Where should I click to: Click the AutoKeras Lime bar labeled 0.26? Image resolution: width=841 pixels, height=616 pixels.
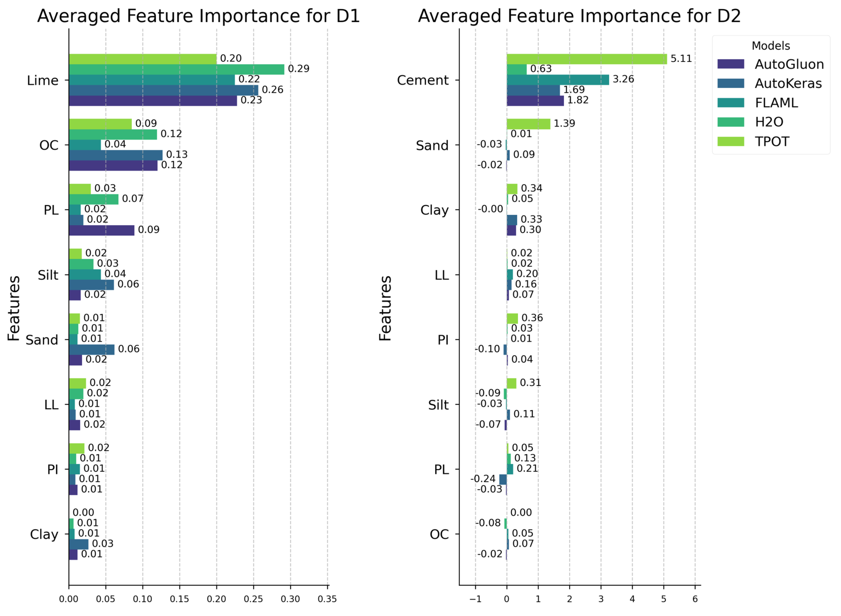[x=163, y=90]
